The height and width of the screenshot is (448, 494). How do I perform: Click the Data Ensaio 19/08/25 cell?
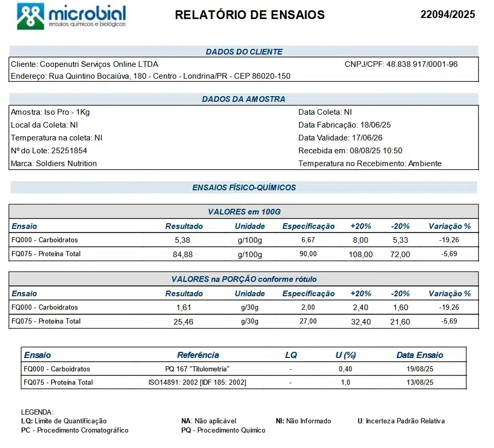click(419, 369)
